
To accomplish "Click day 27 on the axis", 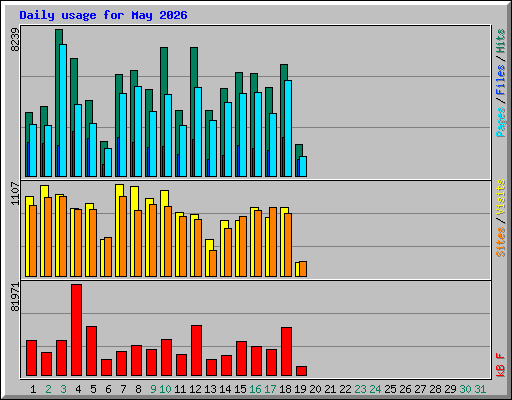I will pyautogui.click(x=420, y=389).
